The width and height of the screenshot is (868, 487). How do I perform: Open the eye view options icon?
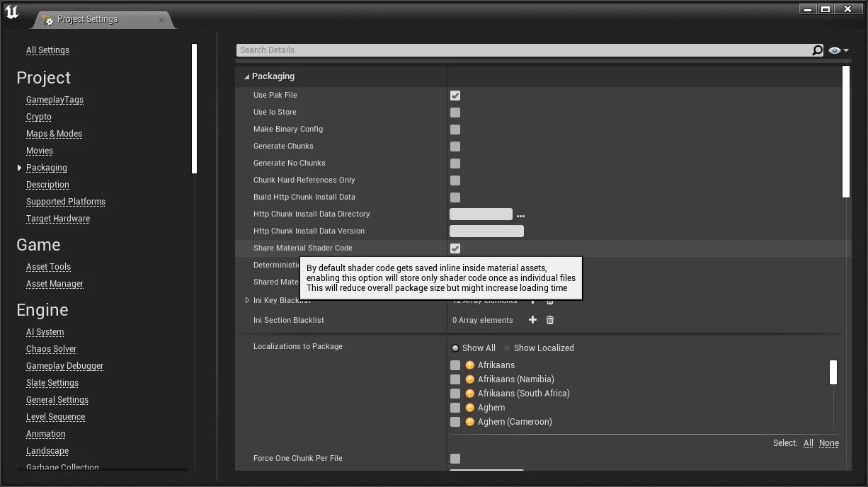point(835,50)
